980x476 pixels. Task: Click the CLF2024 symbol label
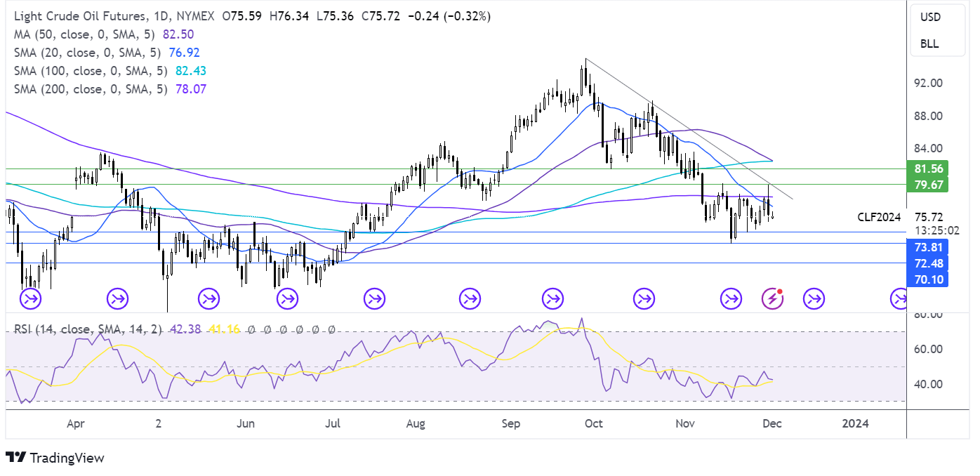point(880,218)
